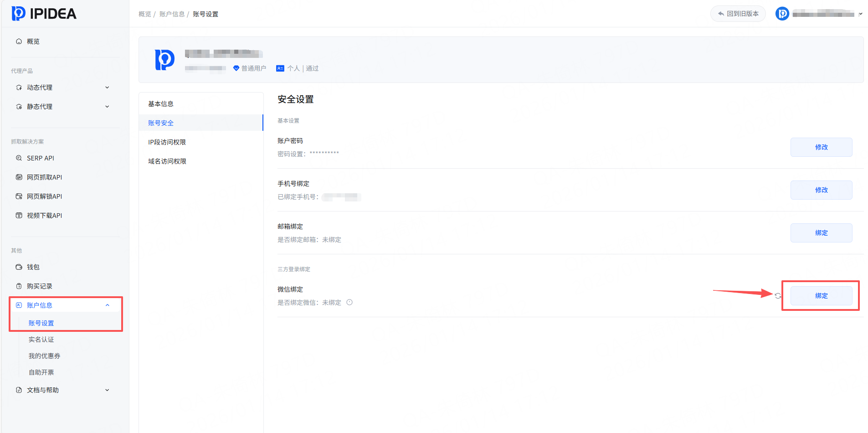The height and width of the screenshot is (433, 868).
Task: Go to 概览 breadcrumb link
Action: tap(144, 14)
